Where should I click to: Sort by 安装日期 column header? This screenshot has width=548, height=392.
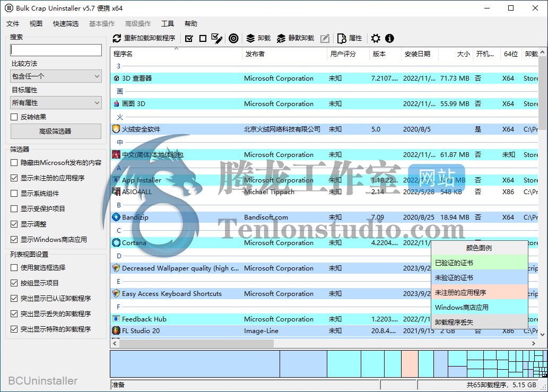pos(420,54)
